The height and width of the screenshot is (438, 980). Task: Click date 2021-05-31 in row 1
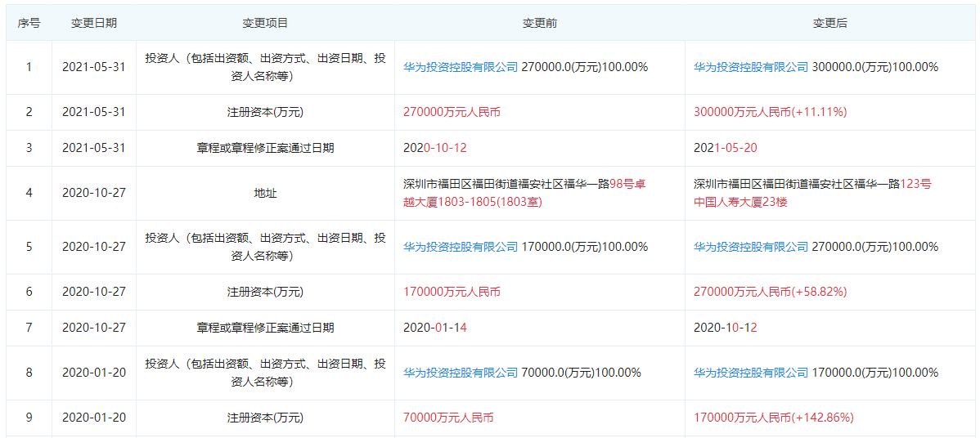coord(94,67)
